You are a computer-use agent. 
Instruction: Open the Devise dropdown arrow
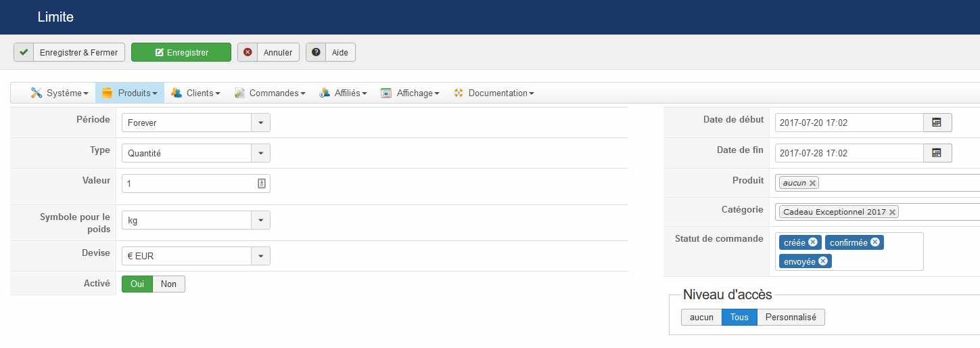click(x=261, y=256)
